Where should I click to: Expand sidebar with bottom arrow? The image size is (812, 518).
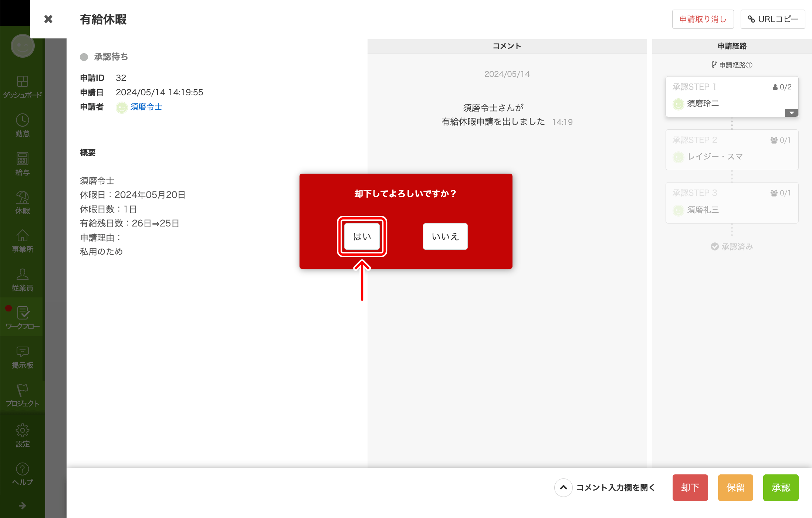pos(23,505)
